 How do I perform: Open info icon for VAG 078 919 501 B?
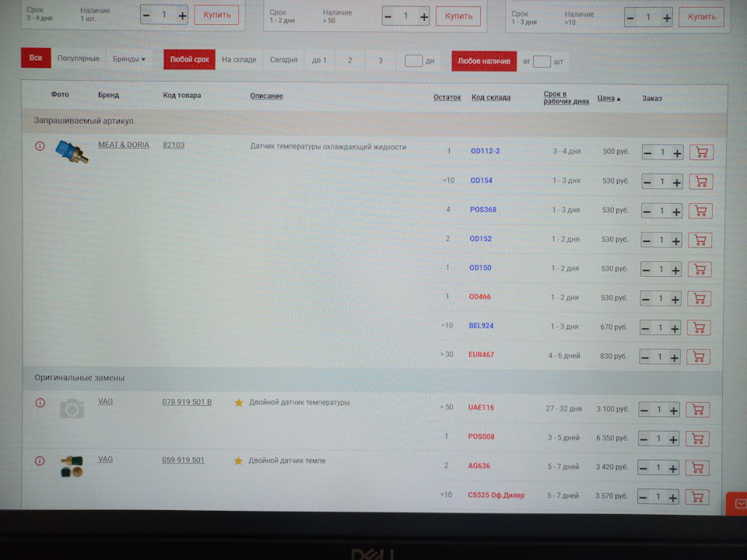40,403
